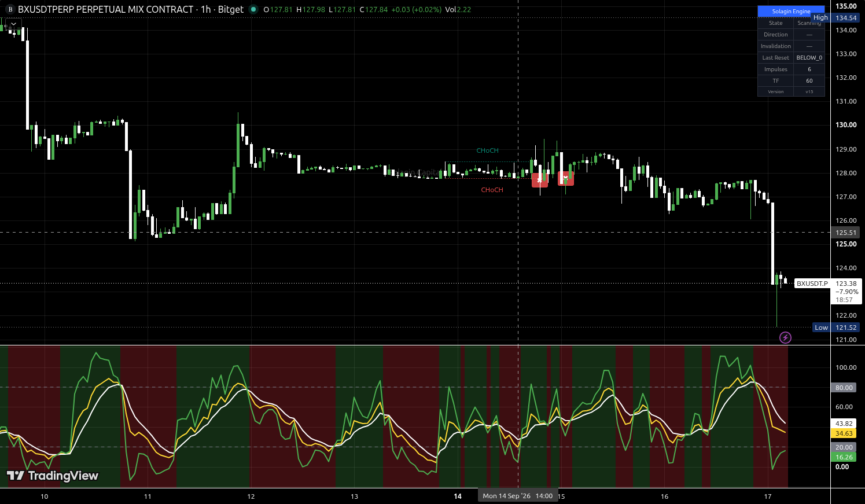Click the green market status dot
Viewport: 865px width, 504px height.
(x=253, y=9)
